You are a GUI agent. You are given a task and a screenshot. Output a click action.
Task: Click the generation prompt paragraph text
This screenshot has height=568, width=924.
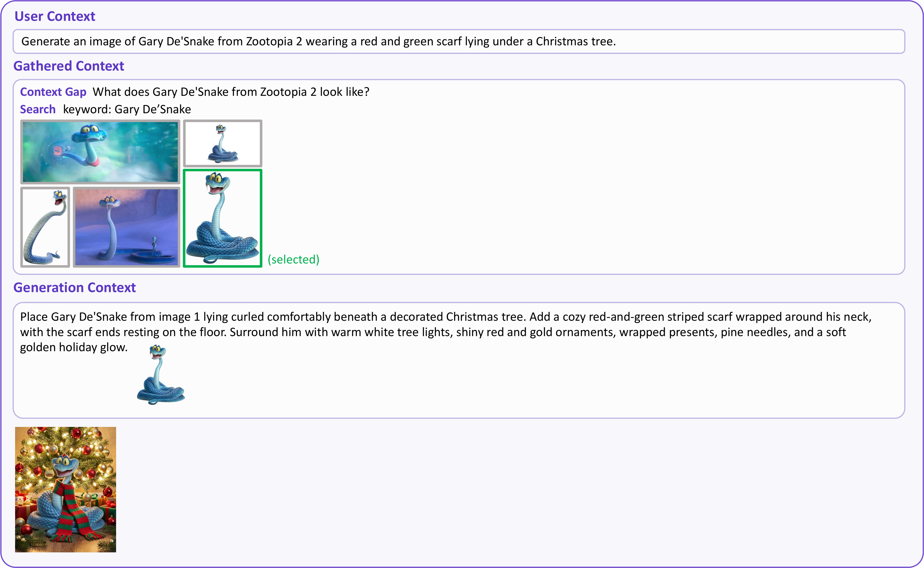pyautogui.click(x=446, y=332)
